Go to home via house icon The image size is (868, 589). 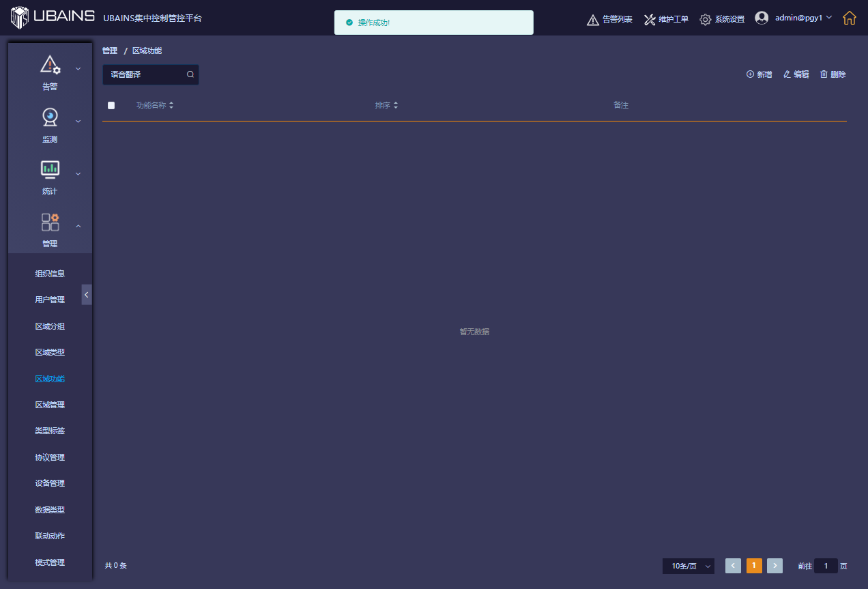coord(850,18)
